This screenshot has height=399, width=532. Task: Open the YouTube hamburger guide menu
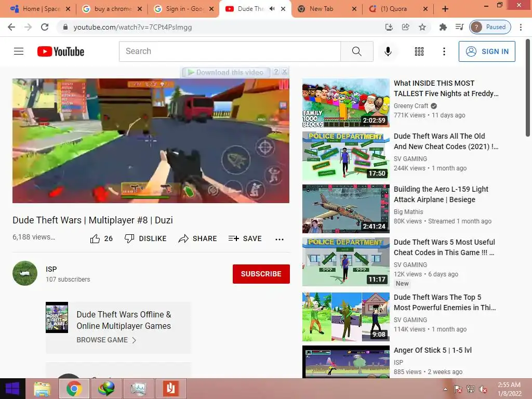click(19, 51)
